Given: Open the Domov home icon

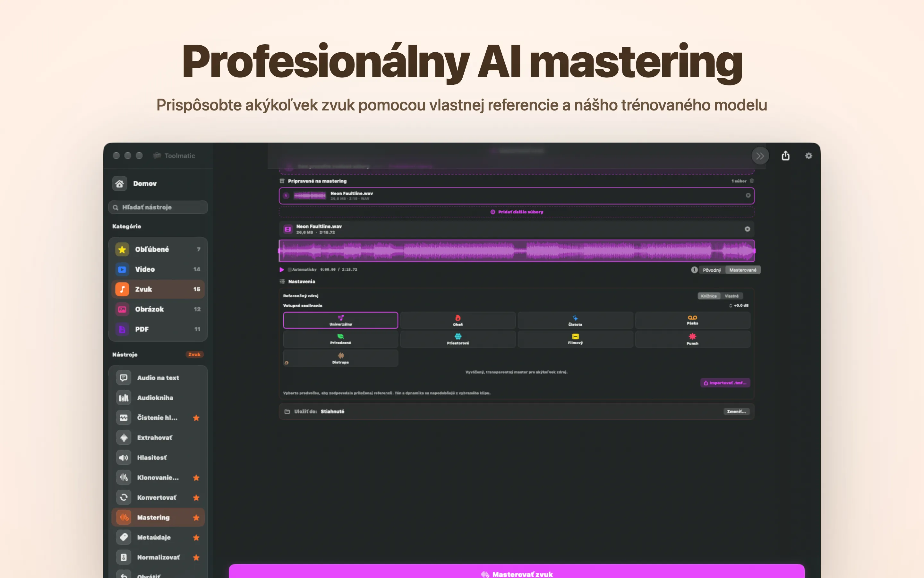Looking at the screenshot, I should click(x=119, y=183).
